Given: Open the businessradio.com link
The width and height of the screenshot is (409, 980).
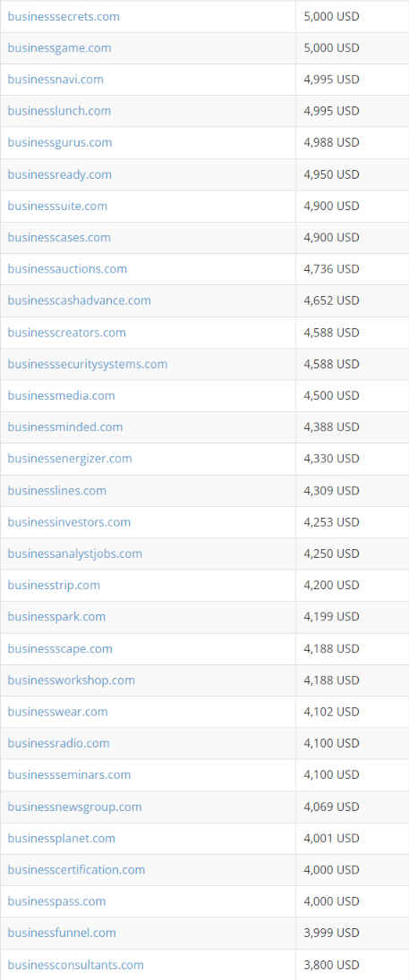Looking at the screenshot, I should pyautogui.click(x=58, y=743).
